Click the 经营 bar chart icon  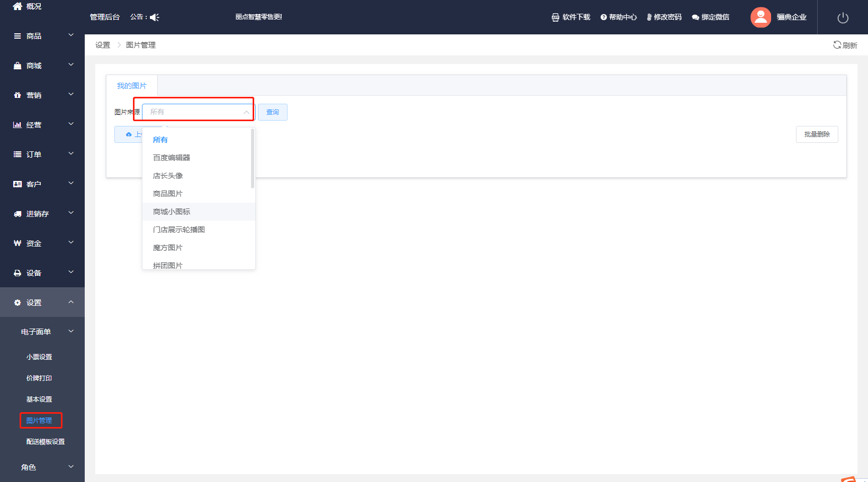click(x=17, y=125)
